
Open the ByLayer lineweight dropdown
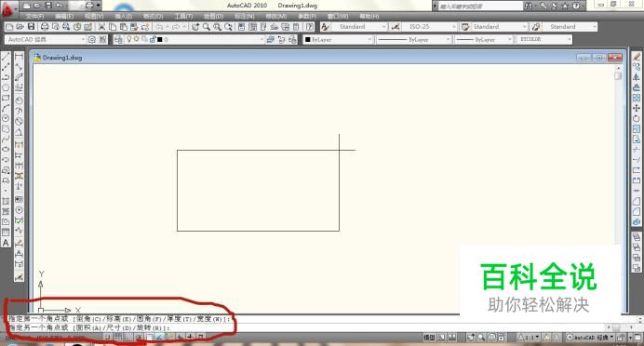(484, 39)
